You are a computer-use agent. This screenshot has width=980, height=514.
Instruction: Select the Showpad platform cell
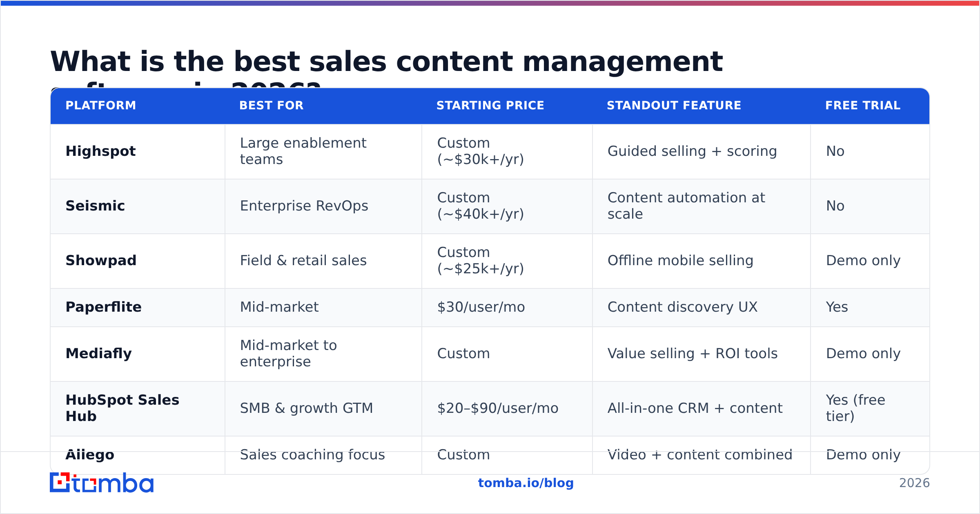tap(138, 261)
